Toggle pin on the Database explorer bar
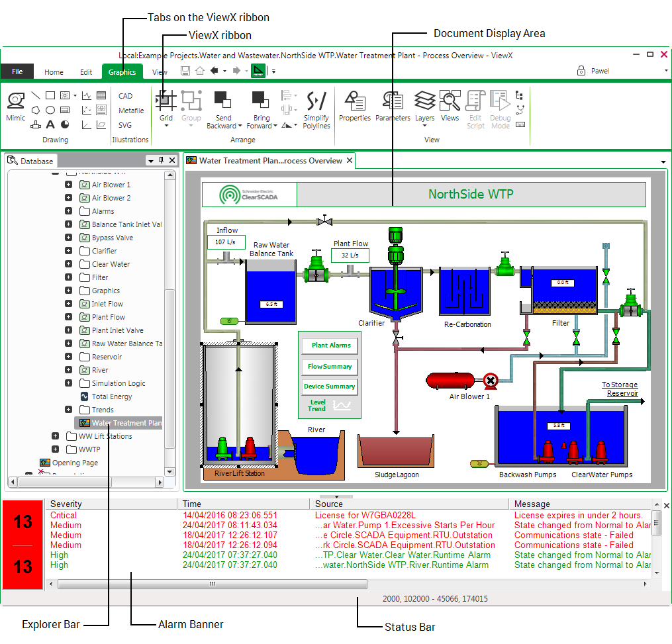Image resolution: width=672 pixels, height=644 pixels. [161, 161]
